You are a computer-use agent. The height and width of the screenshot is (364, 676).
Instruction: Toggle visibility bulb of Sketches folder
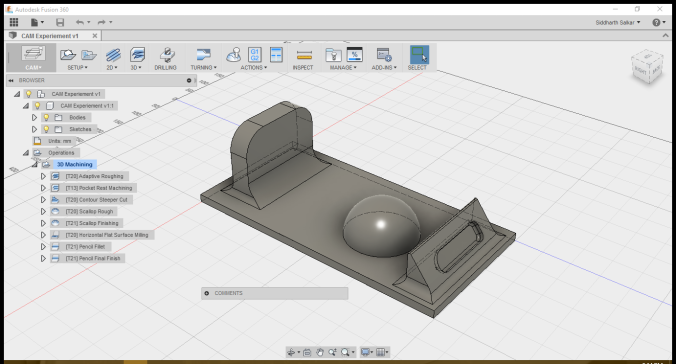46,129
